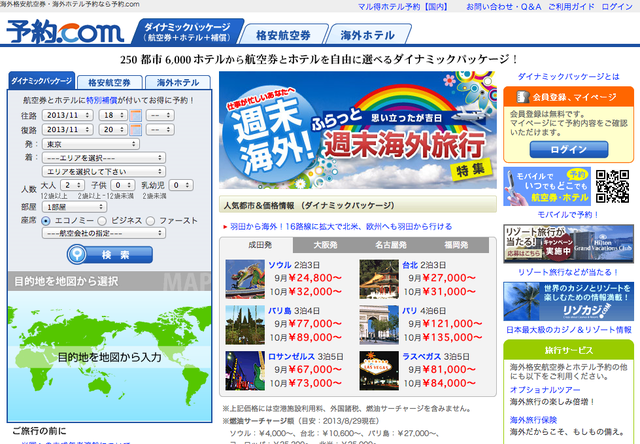Open the Las Vegas sign thumbnail
This screenshot has height=444, width=640.
pos(379,371)
